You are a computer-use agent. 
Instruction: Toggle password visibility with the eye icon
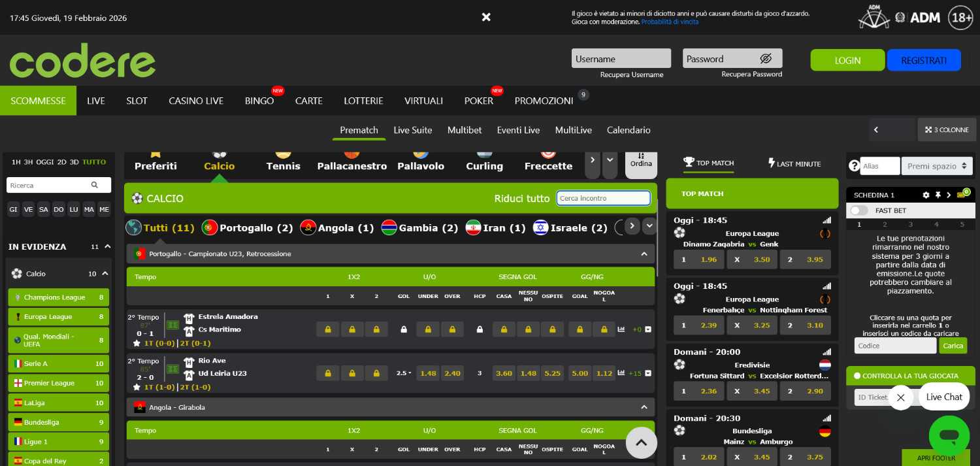(x=766, y=58)
